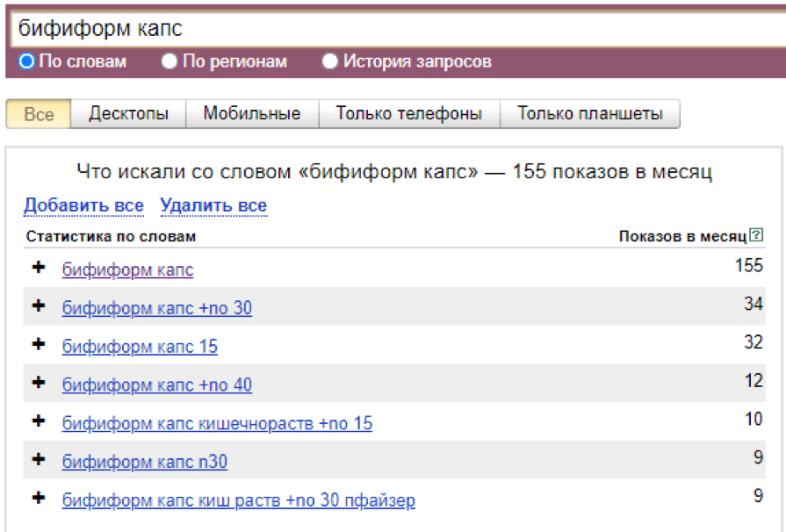This screenshot has width=786, height=532.
Task: Click the heading '155 показов в месяц'
Action: (x=612, y=172)
